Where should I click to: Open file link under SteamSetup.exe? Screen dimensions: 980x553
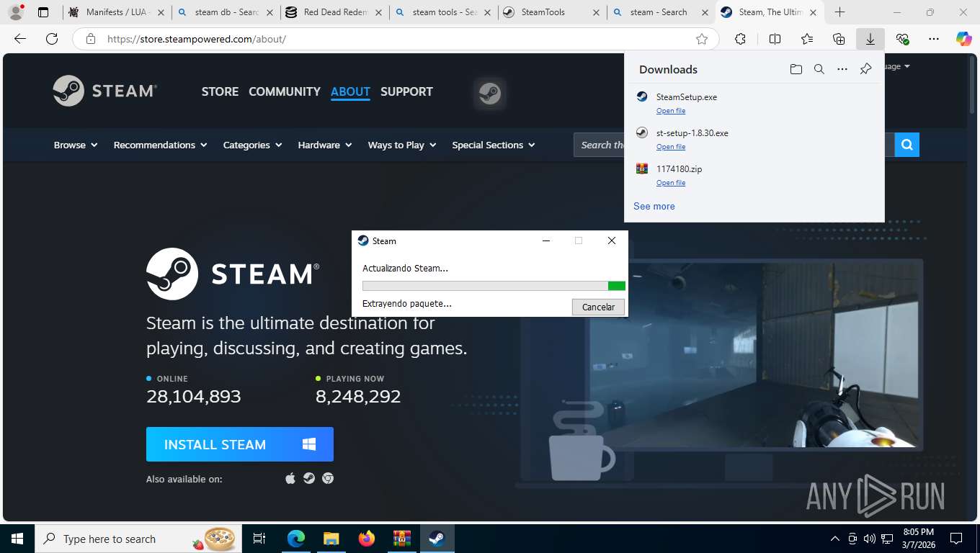(x=671, y=111)
